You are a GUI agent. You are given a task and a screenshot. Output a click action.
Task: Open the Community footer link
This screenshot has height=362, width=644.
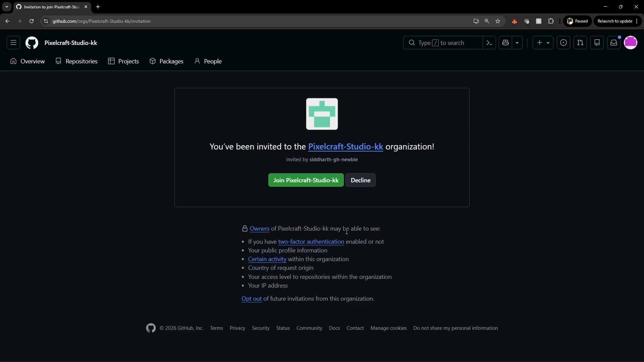[x=309, y=328]
